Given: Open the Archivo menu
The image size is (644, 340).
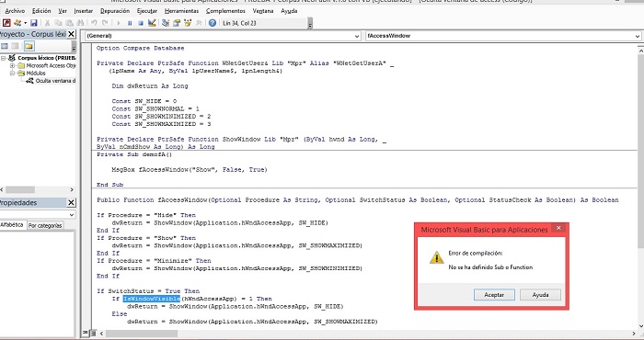Looking at the screenshot, I should click(x=15, y=11).
